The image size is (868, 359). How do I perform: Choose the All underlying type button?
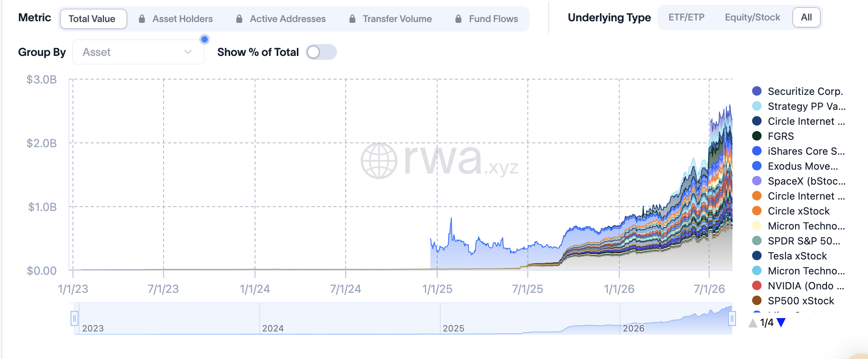tap(807, 17)
